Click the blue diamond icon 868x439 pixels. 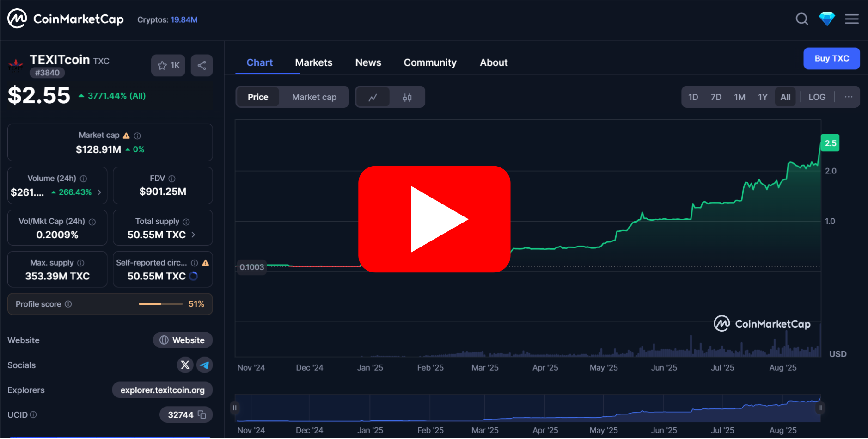click(827, 19)
